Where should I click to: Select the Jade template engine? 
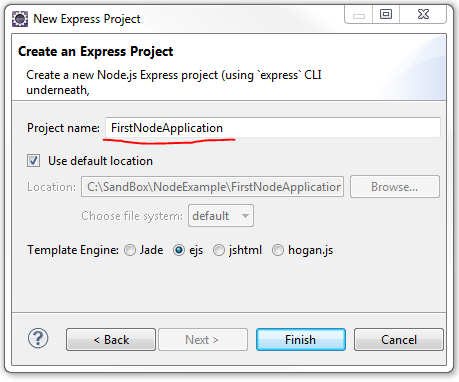pos(130,250)
